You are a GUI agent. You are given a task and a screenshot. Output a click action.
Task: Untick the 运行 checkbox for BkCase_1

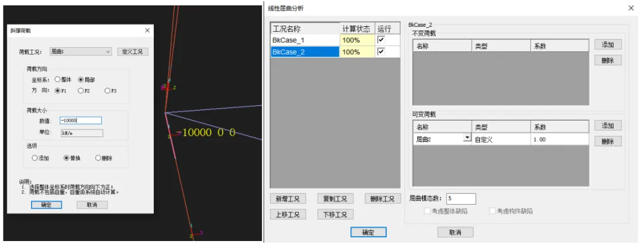381,39
